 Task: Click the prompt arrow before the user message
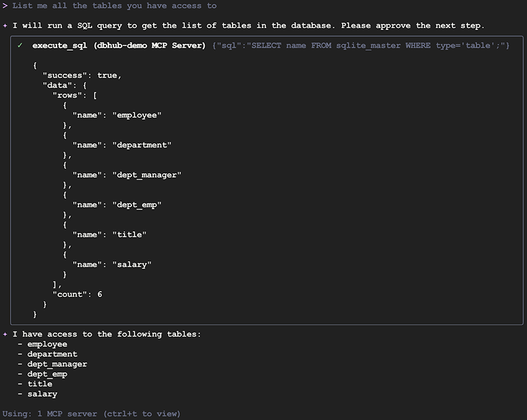point(5,6)
